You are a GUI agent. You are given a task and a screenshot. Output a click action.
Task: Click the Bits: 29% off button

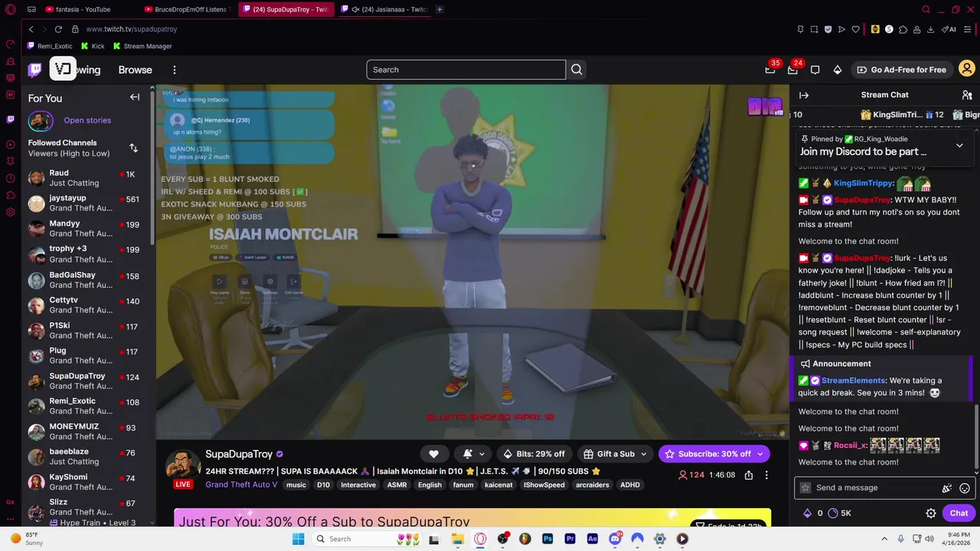[534, 454]
